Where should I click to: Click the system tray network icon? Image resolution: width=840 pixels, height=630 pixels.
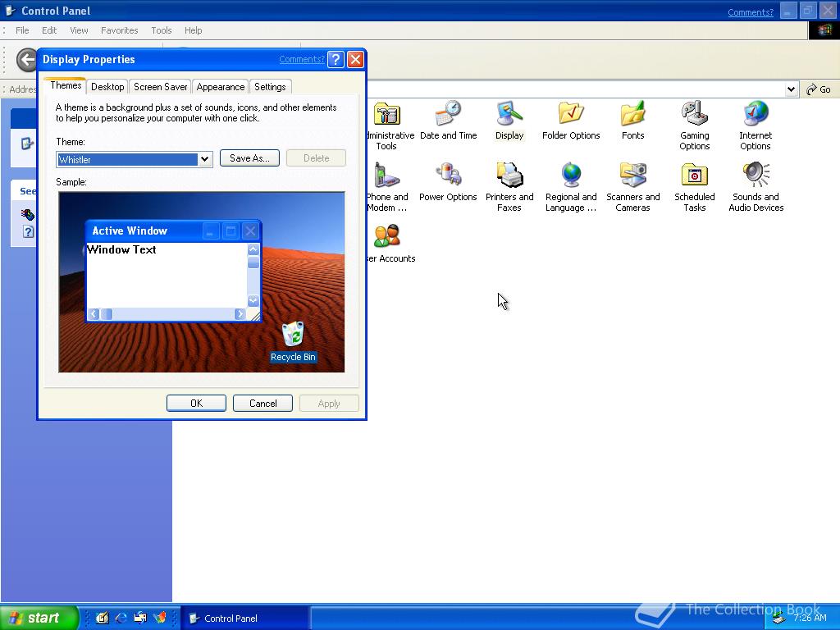point(779,619)
